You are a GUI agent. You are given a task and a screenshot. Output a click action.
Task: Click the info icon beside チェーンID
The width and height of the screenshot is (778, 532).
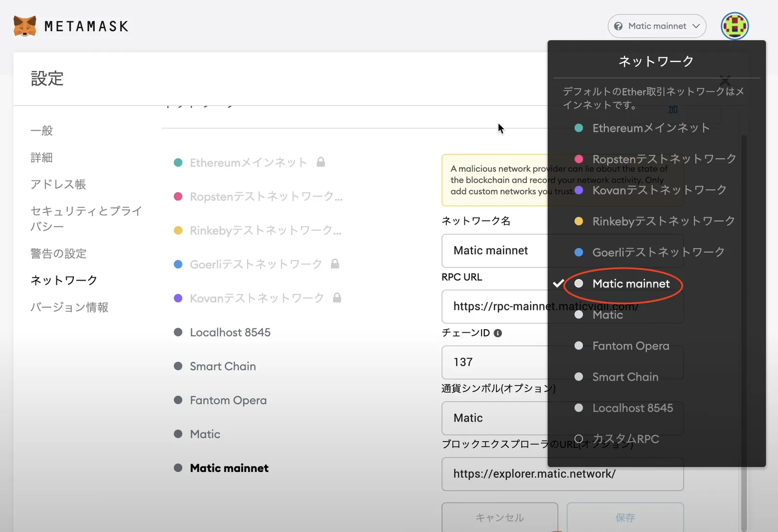(x=497, y=333)
